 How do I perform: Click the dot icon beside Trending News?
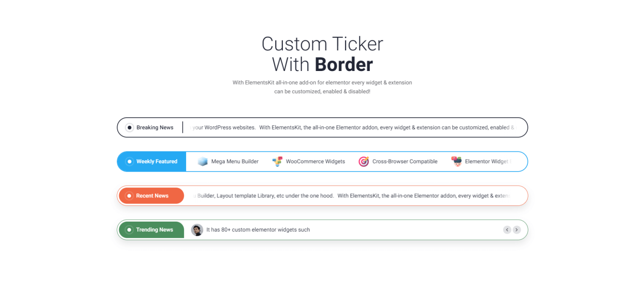[129, 230]
